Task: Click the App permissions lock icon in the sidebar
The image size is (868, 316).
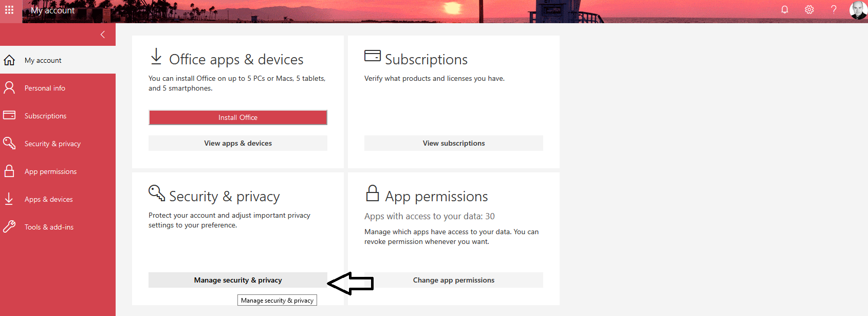Action: tap(9, 171)
